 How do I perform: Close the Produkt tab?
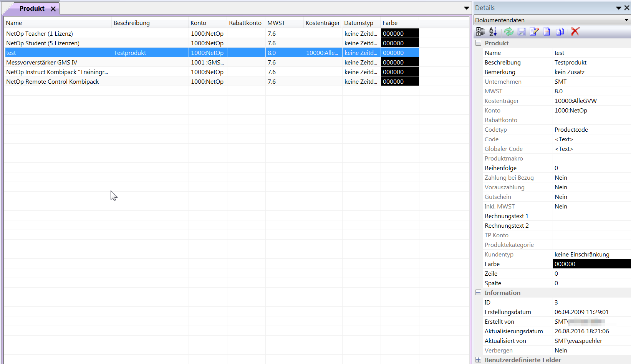coord(53,9)
